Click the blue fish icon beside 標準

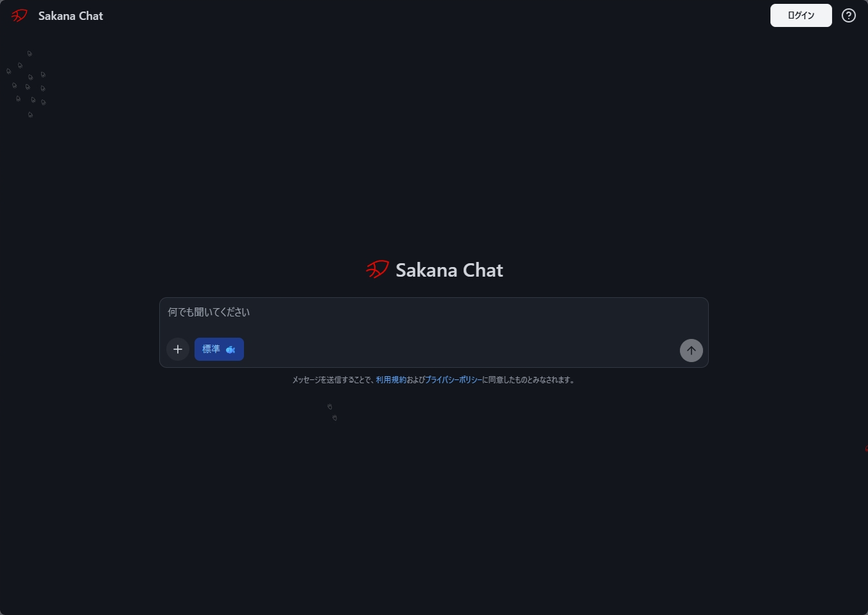(x=230, y=350)
